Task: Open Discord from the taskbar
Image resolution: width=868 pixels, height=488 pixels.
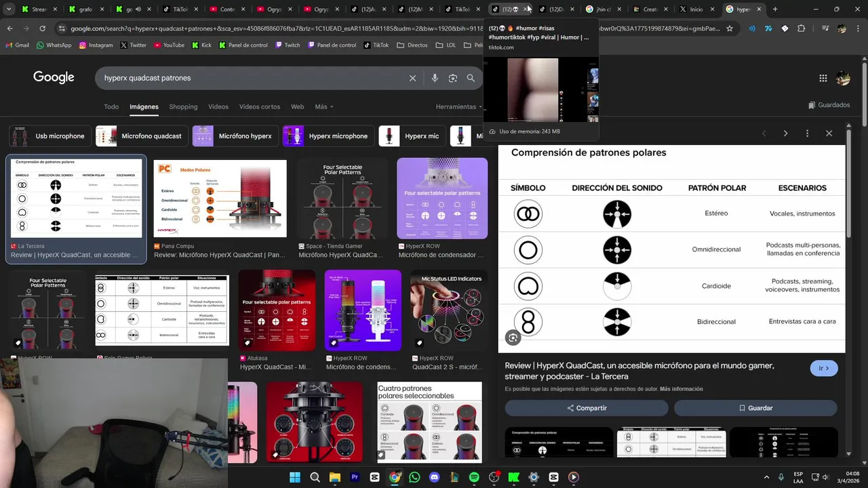Action: point(435,477)
